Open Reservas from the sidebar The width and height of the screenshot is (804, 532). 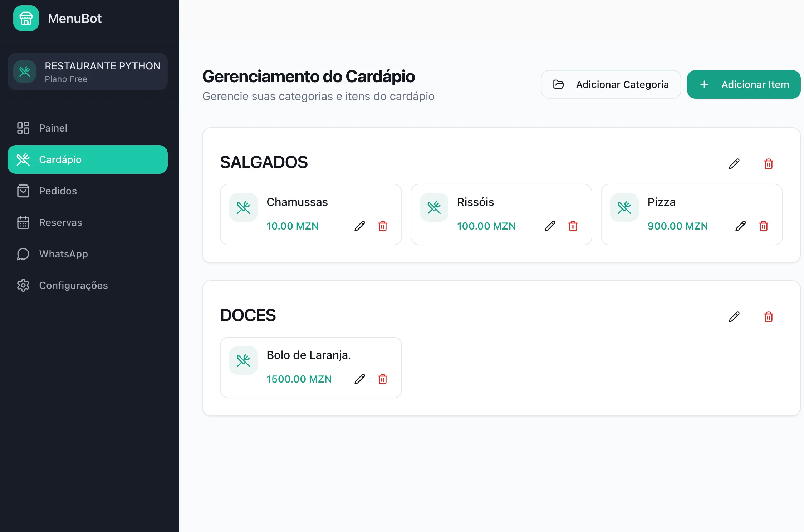(88, 222)
